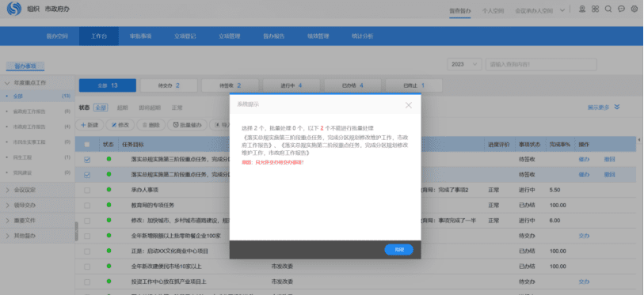Screen dimensions: 644x295
Task: Collapse the 年度重点工作 tree section
Action: click(x=7, y=82)
